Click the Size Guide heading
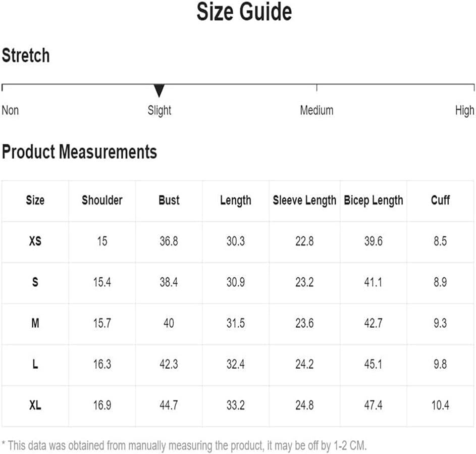This screenshot has width=476, height=454. [x=244, y=12]
